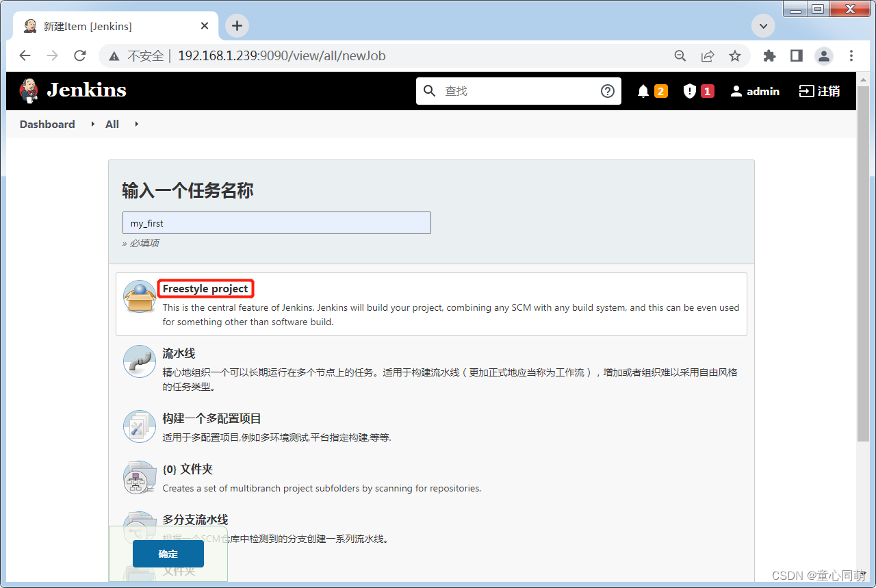
Task: Open search help via the question mark icon
Action: 608,90
